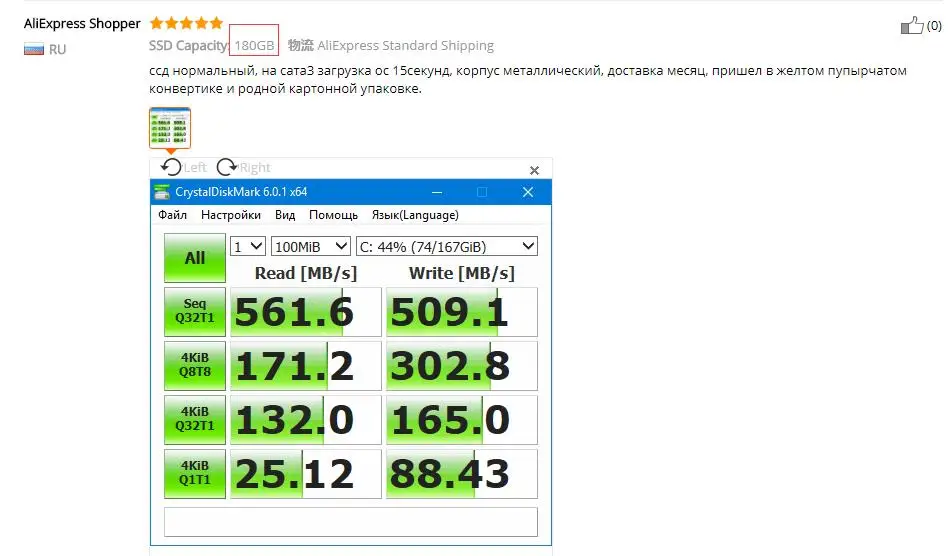Expand the 100MiB test size dropdown

click(x=311, y=247)
